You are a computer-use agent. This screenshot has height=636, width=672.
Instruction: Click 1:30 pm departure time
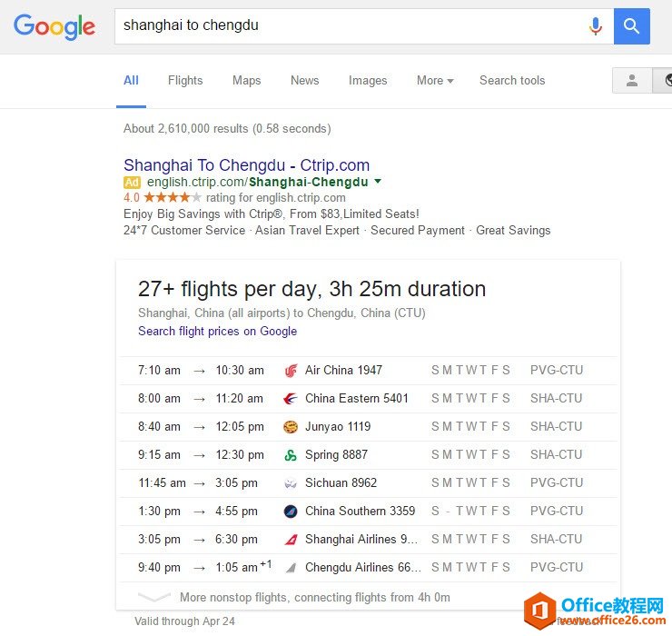159,512
